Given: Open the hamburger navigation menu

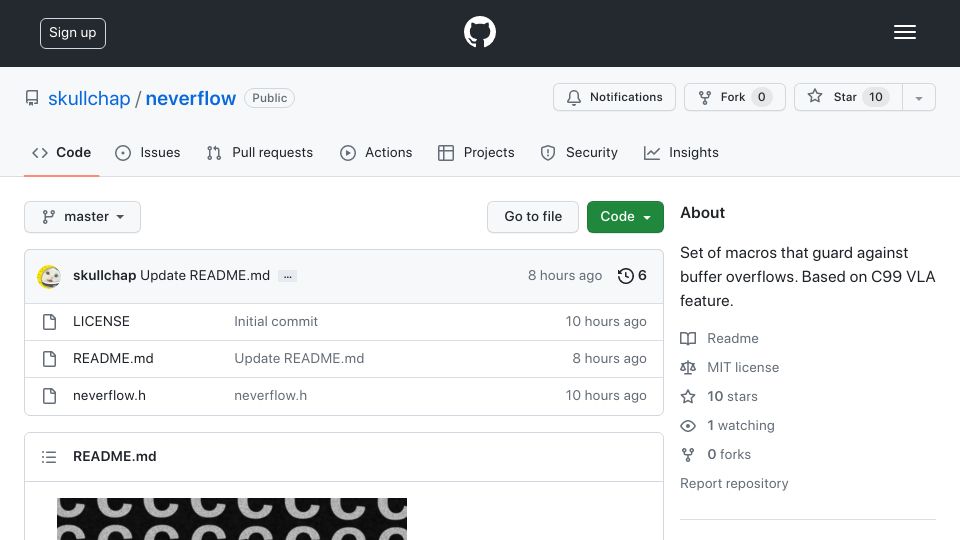Looking at the screenshot, I should point(904,32).
